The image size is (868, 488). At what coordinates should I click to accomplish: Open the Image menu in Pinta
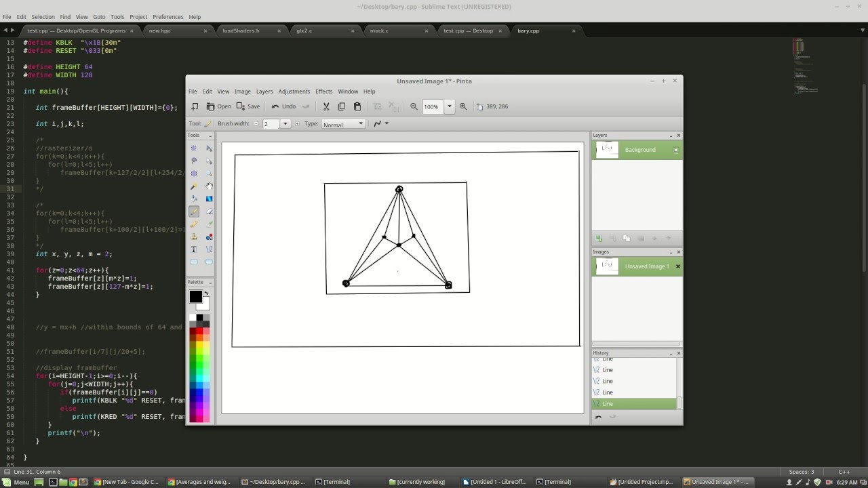click(243, 91)
